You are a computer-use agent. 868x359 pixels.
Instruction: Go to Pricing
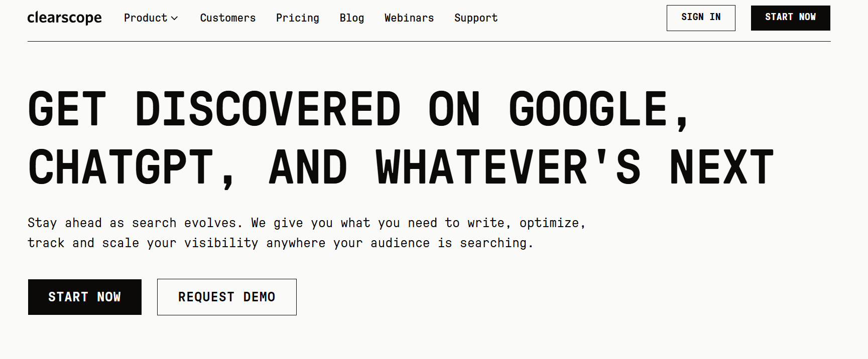[298, 18]
